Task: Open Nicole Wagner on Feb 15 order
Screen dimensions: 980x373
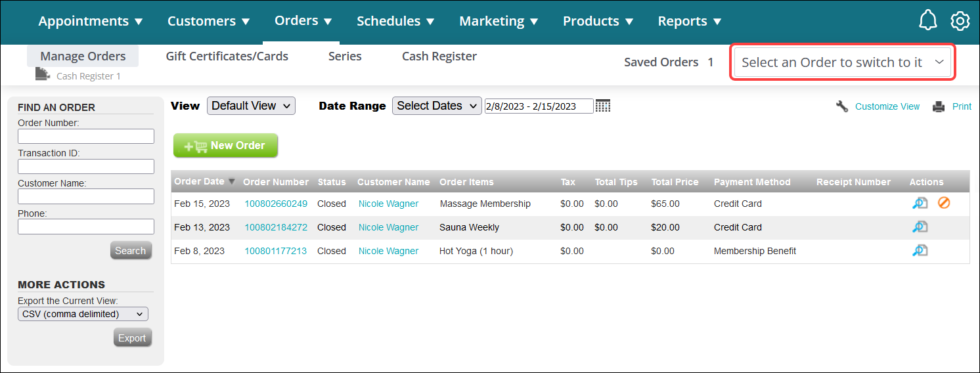Action: click(388, 204)
